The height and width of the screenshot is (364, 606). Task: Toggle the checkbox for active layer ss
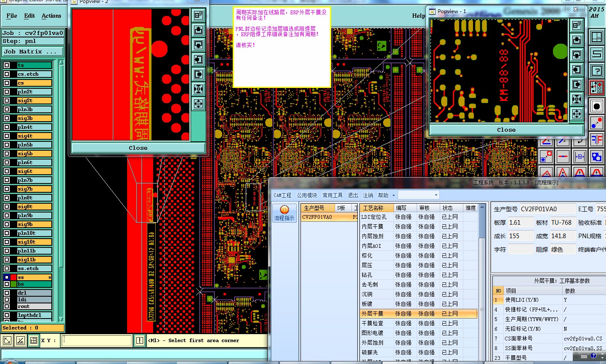[x=7, y=277]
